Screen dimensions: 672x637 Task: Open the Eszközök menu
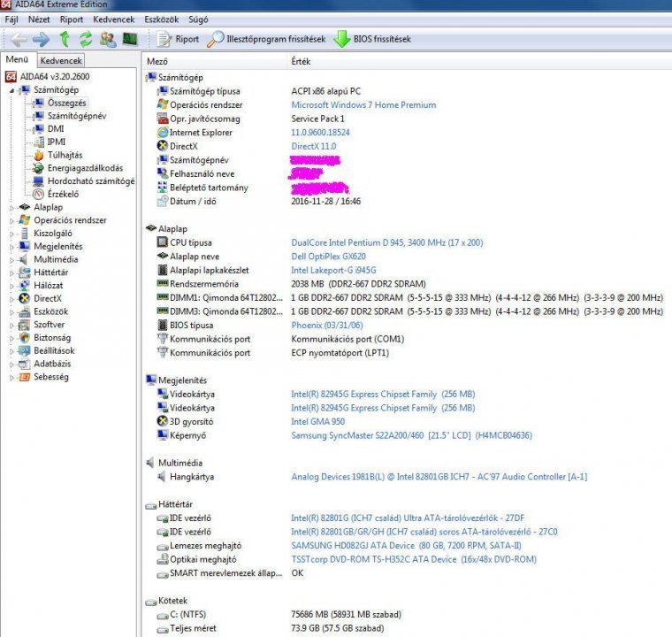tap(162, 19)
